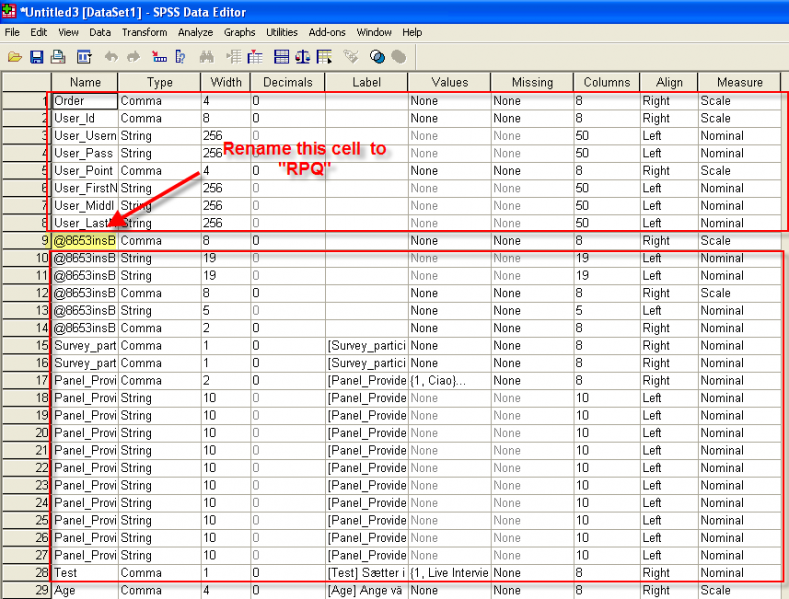Click the Go to Case icon

(159, 57)
